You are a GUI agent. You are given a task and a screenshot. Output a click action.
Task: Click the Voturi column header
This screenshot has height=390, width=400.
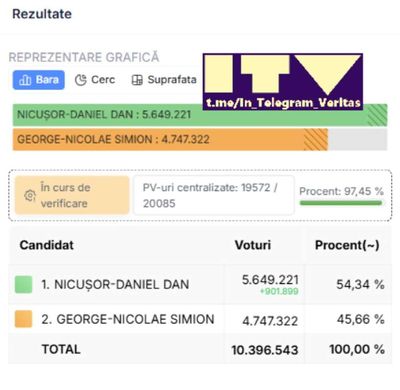click(x=253, y=245)
